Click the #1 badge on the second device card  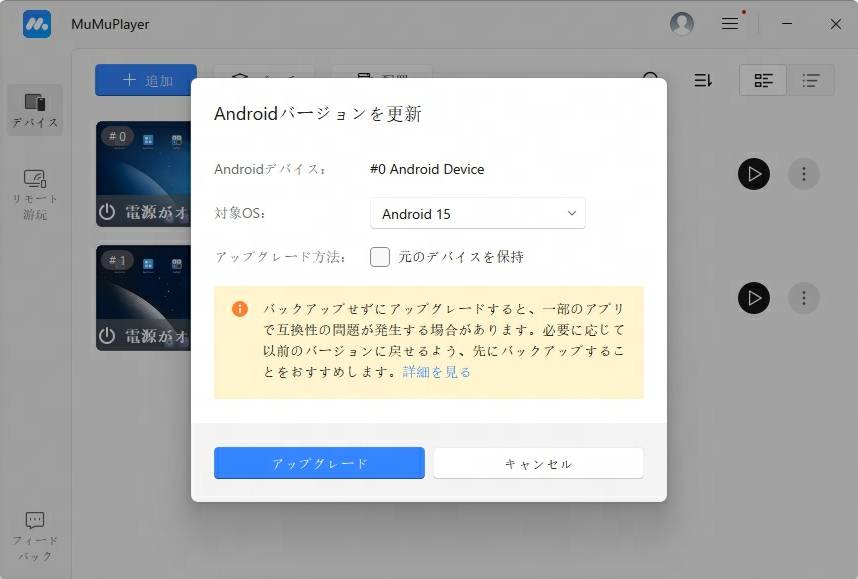click(117, 260)
